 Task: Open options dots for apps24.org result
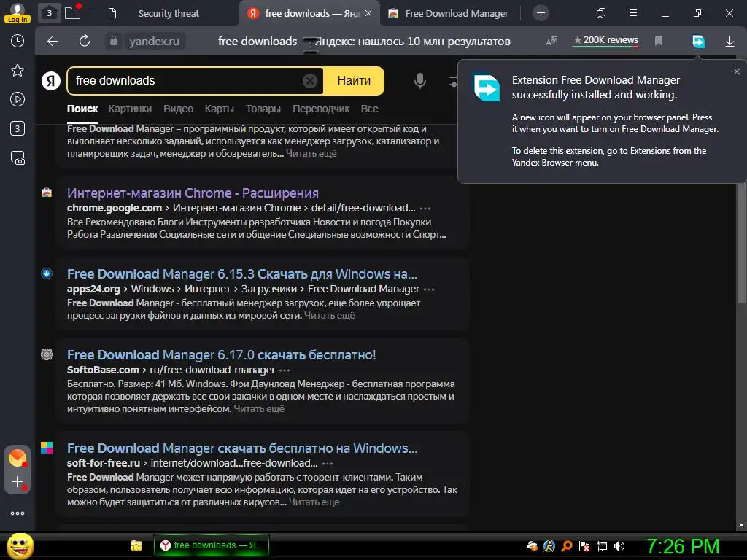pyautogui.click(x=429, y=289)
